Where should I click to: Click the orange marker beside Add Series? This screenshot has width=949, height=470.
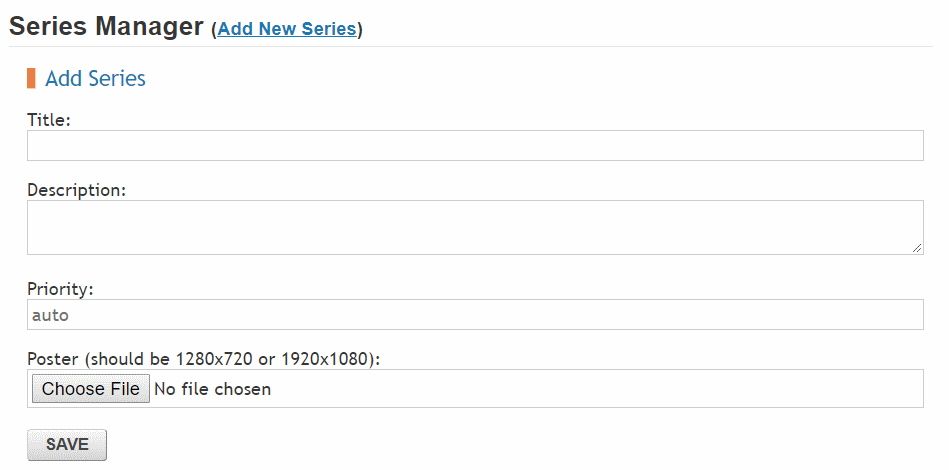[x=31, y=78]
